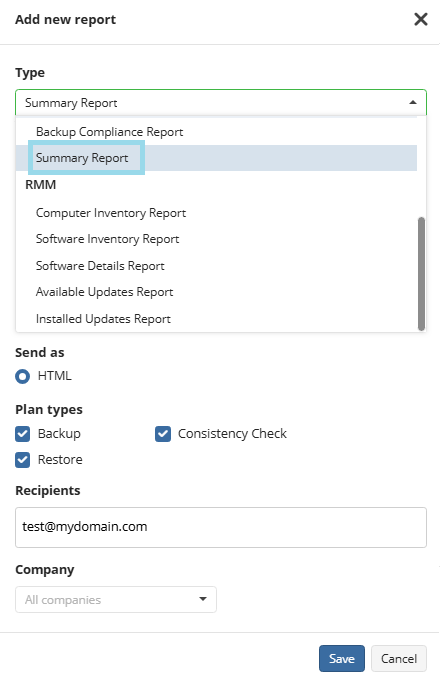Pick Installed Updates Report

tap(216, 319)
